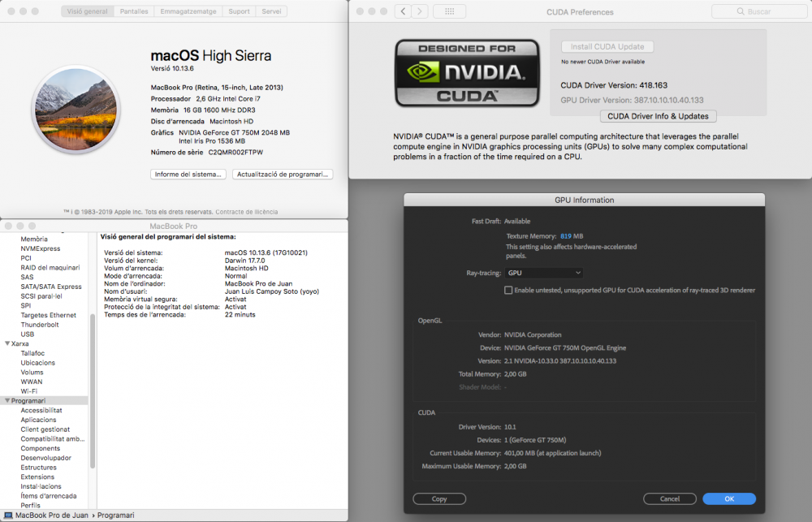The height and width of the screenshot is (522, 812).
Task: Select Volums under Xarxa
Action: point(32,373)
